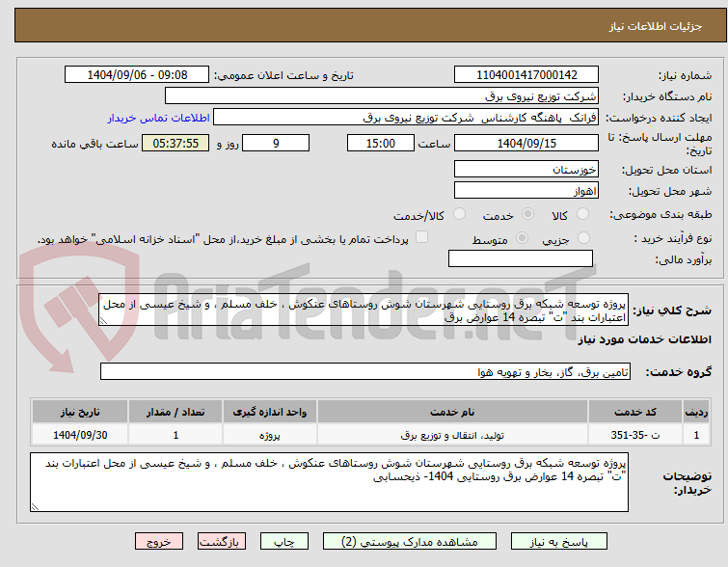The image size is (728, 567).
Task: Click response deadline date 1404/09/15 field
Action: click(526, 143)
